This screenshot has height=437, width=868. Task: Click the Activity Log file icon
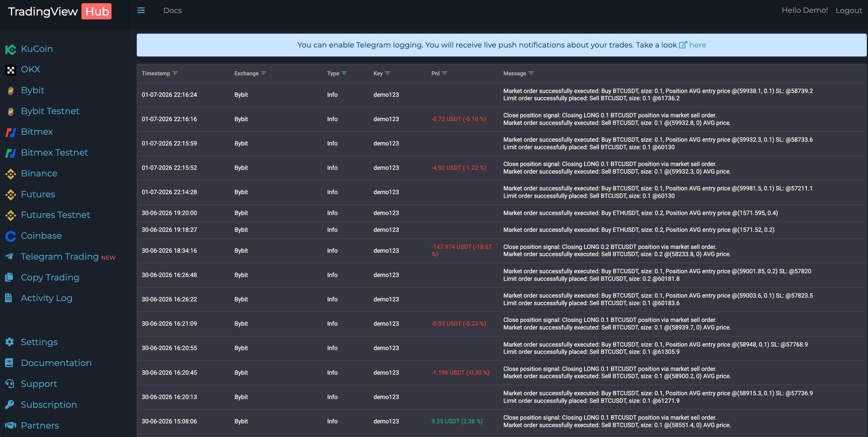point(9,298)
